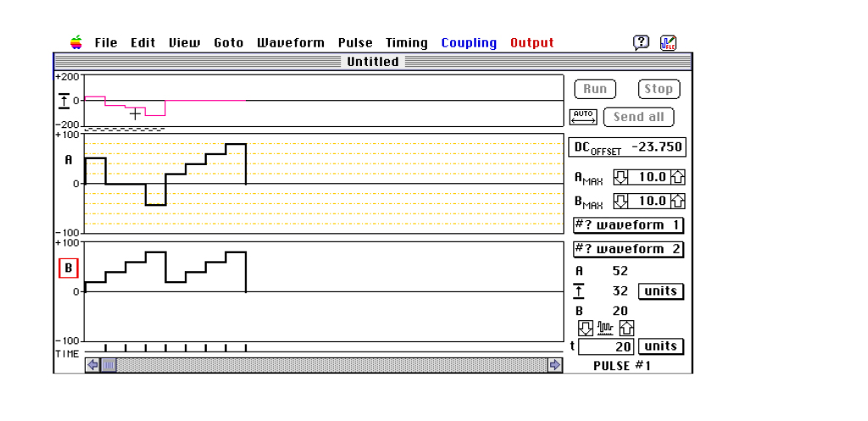Decrease B MAX with down arrow
This screenshot has height=421, width=868.
pos(620,201)
